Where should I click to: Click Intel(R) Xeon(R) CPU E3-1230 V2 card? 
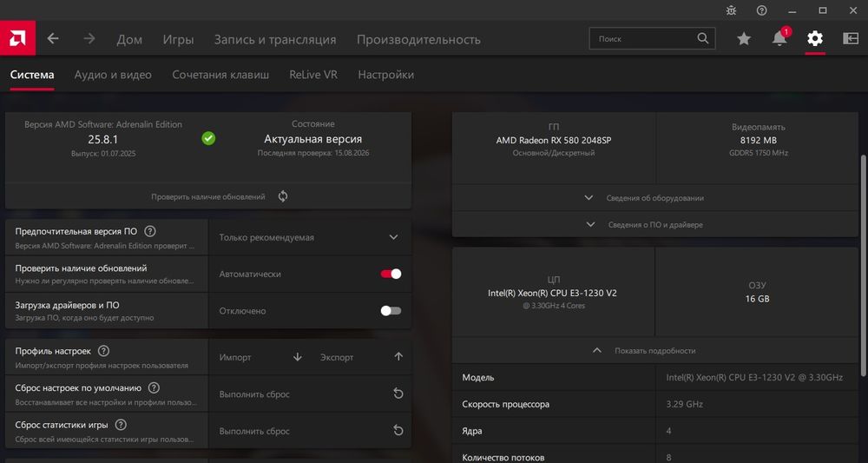[554, 293]
